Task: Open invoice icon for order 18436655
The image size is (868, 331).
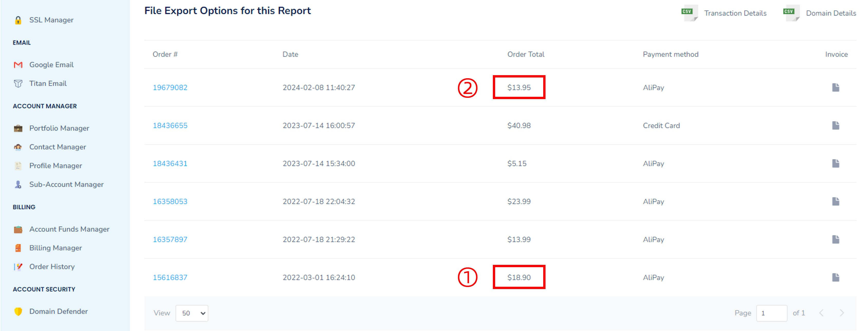Action: (x=835, y=126)
